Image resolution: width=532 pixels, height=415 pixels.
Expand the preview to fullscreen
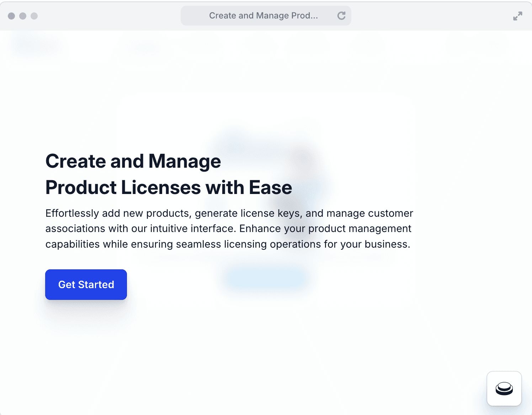pos(517,16)
